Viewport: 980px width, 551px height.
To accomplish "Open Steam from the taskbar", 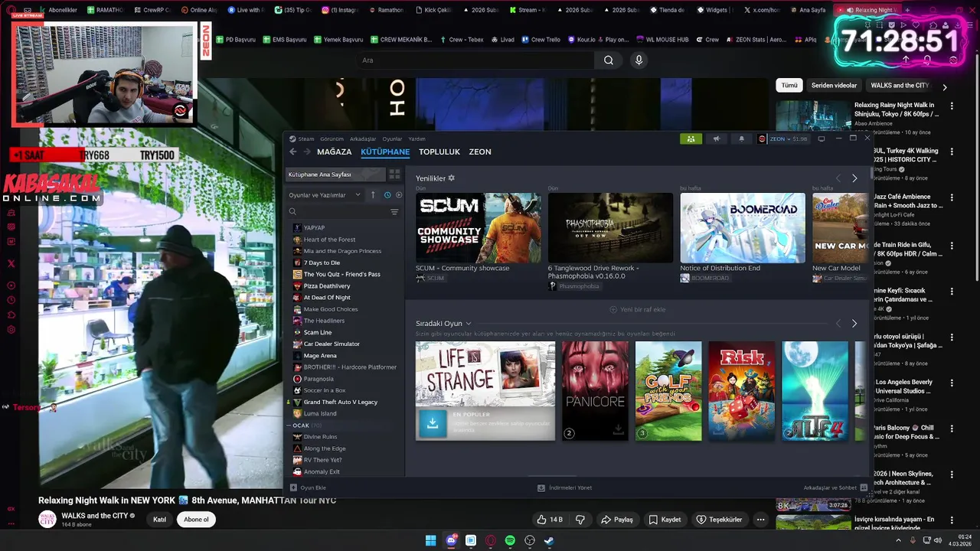I will pos(549,540).
